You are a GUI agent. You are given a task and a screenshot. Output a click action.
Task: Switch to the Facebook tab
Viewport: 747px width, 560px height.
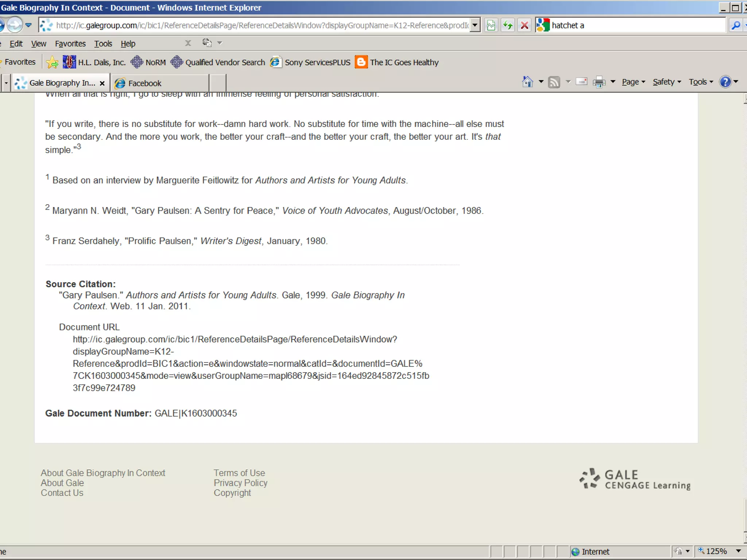click(x=145, y=83)
